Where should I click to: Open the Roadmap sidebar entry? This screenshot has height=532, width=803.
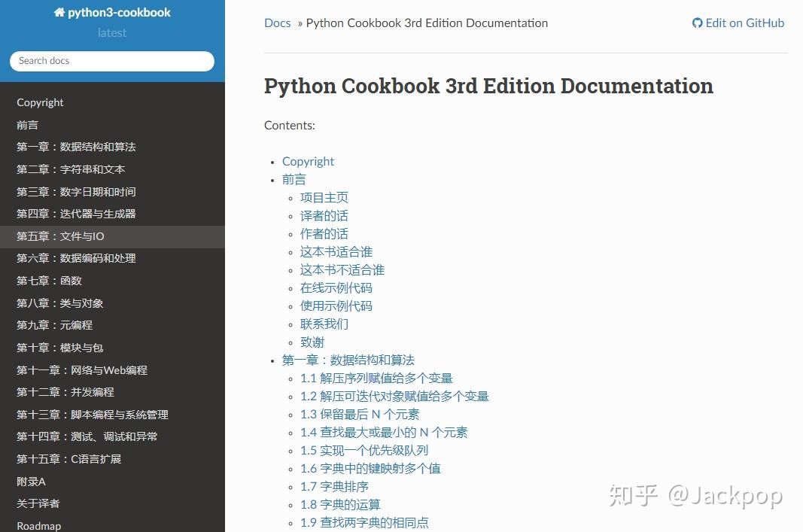[x=38, y=525]
